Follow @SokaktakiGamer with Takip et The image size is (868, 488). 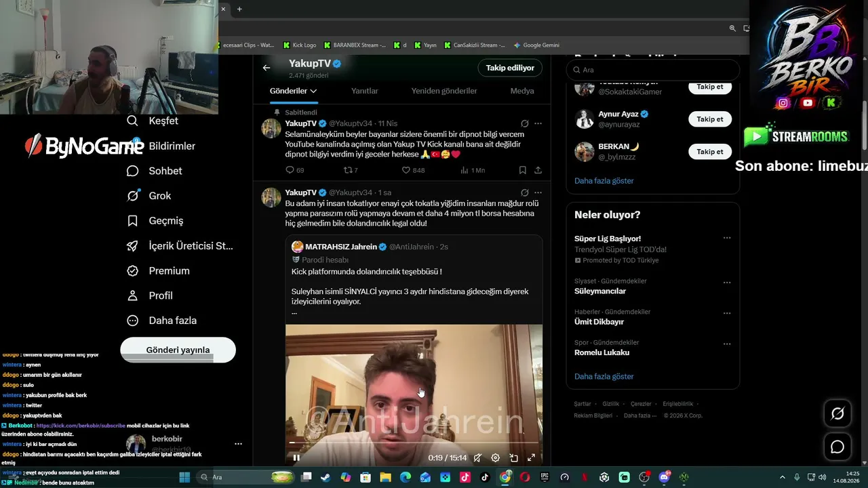click(x=710, y=87)
